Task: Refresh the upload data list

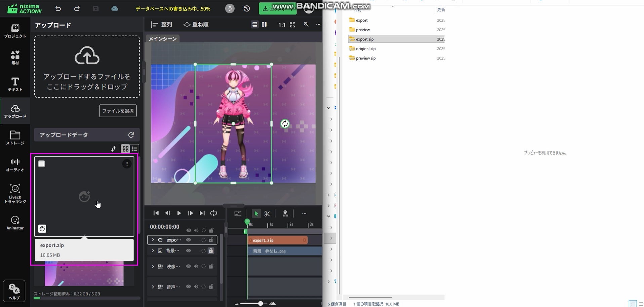Action: click(x=131, y=135)
